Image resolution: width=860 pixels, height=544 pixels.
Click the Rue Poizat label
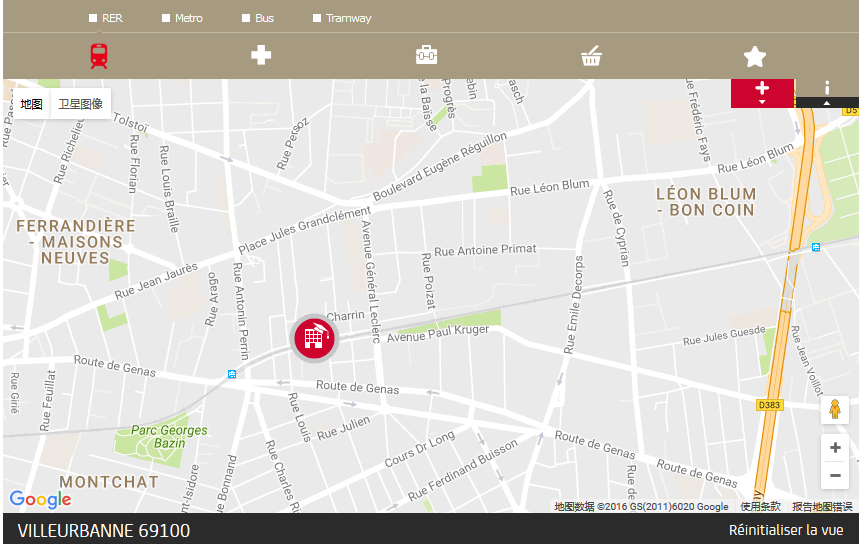pos(428,280)
